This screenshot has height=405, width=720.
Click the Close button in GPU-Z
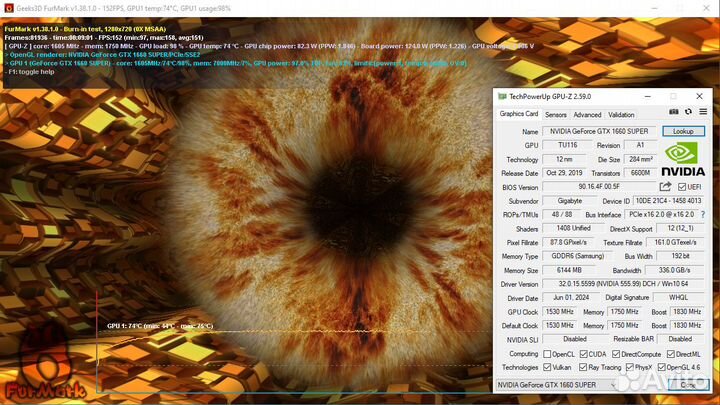686,384
